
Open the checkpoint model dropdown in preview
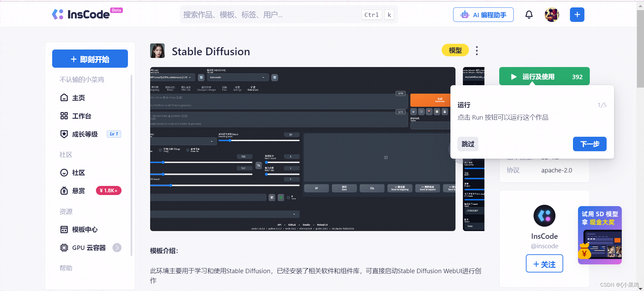point(172,77)
